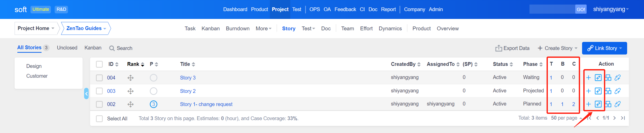The image size is (644, 133).
Task: Collapse the module sidebar with arrow handle
Action: pyautogui.click(x=86, y=94)
